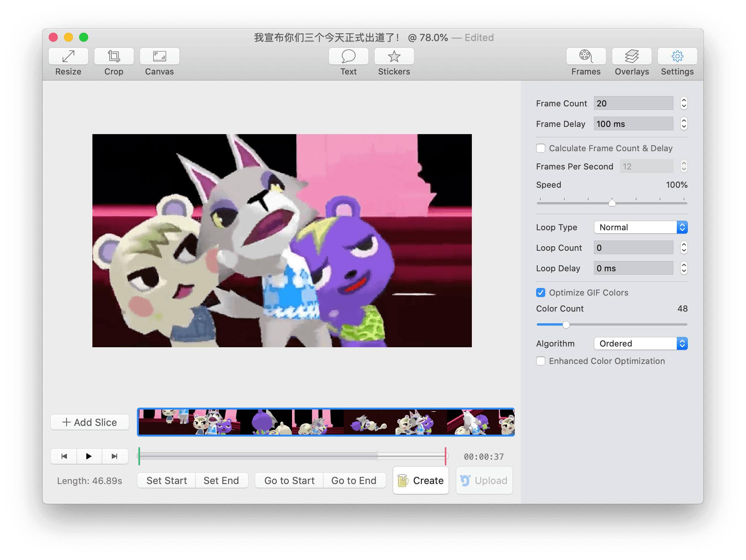The width and height of the screenshot is (746, 560).
Task: Enable Calculate Frame Count & Delay
Action: click(x=541, y=148)
